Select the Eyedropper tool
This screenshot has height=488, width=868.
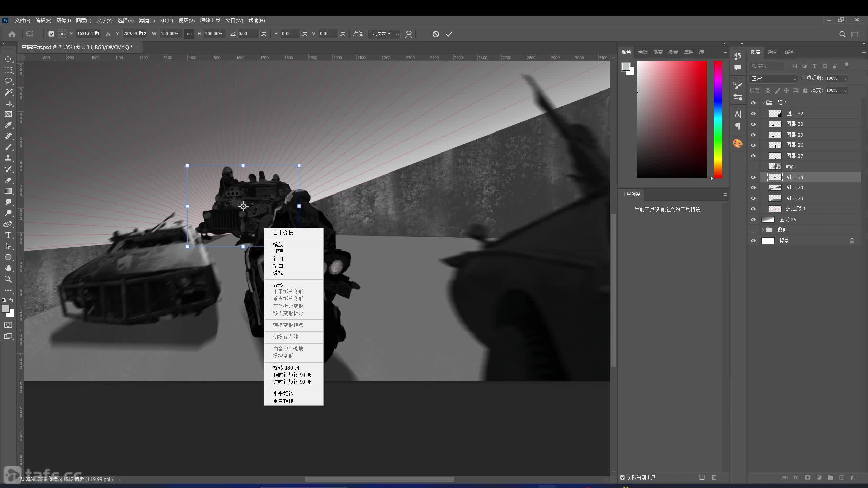[8, 125]
